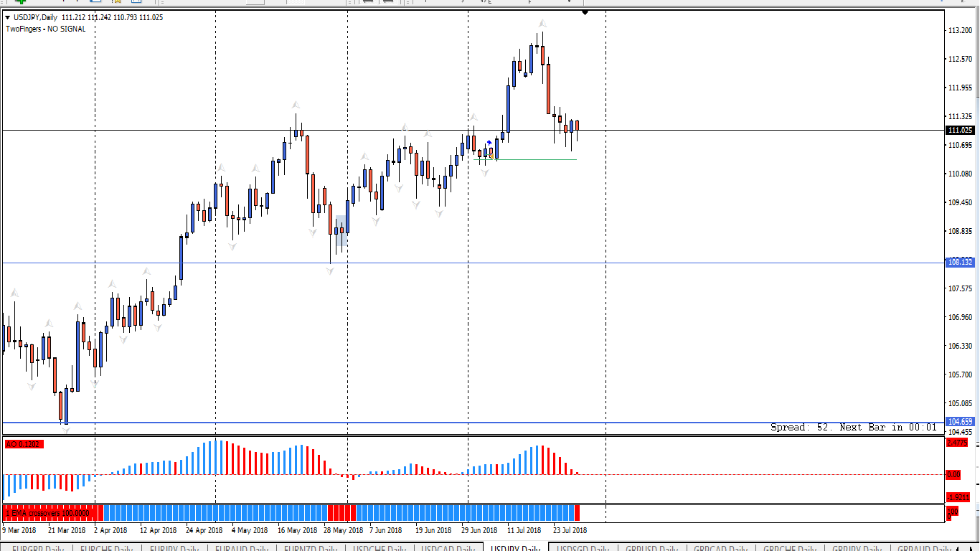Image resolution: width=980 pixels, height=551 pixels.
Task: Switch to the GBPCHF Daily chart tab
Action: pyautogui.click(x=789, y=547)
